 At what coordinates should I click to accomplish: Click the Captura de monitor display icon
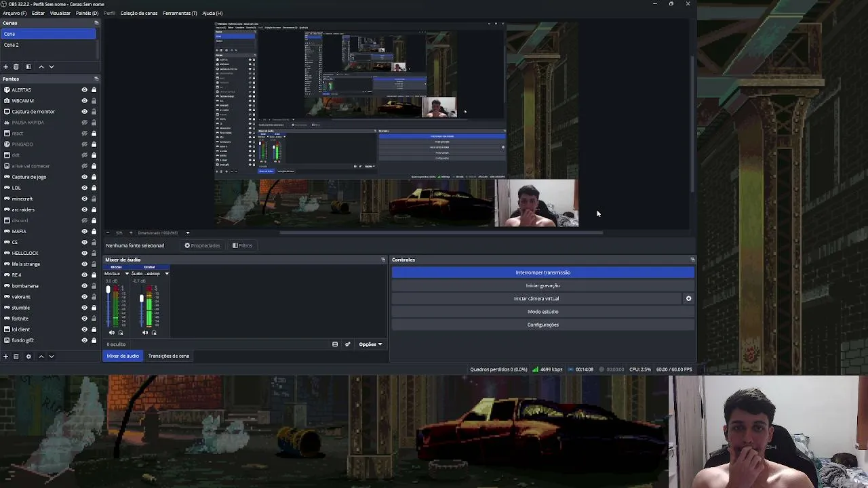[7, 112]
